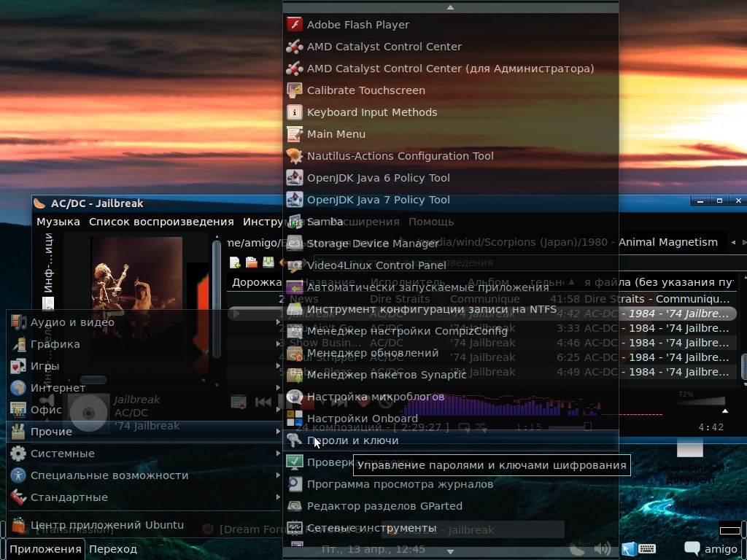Viewport: 747px width, 560px height.
Task: Click the Сетевые инструменты icon
Action: point(295,528)
